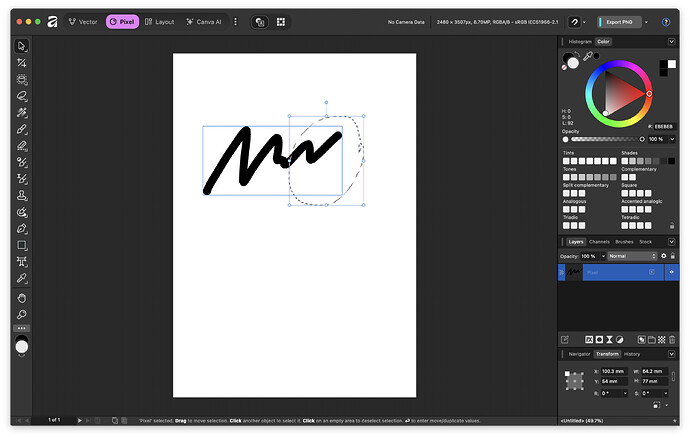Click the red hue handle on color wheel
The image size is (690, 437).
649,94
